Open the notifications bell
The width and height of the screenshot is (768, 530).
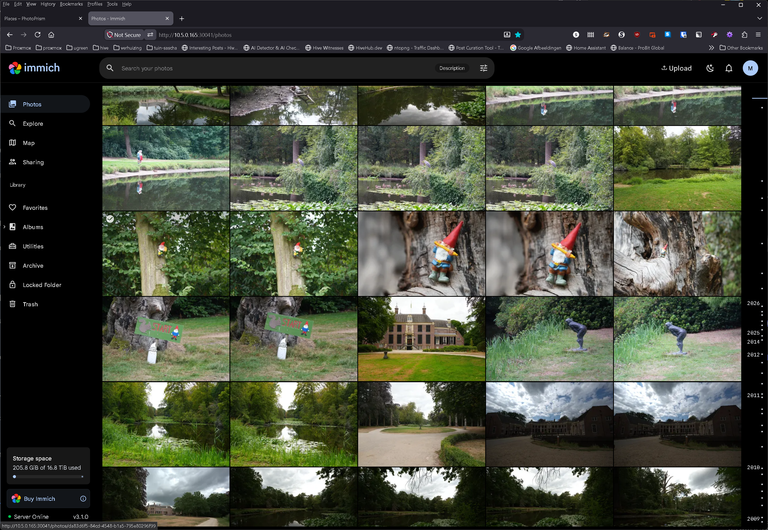click(x=729, y=68)
